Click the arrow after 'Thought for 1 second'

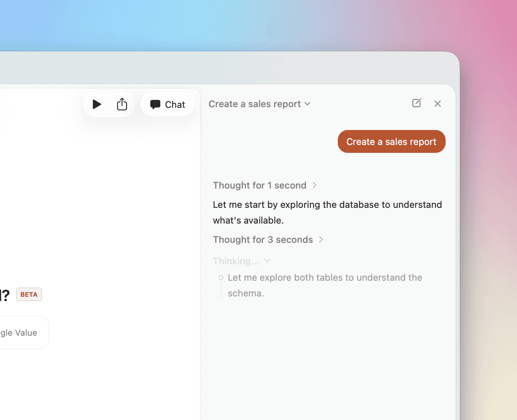315,185
